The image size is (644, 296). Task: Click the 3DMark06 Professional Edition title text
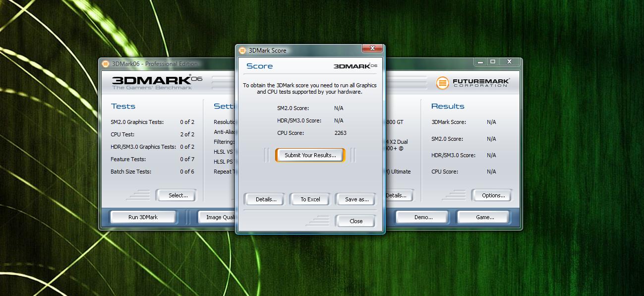(155, 63)
